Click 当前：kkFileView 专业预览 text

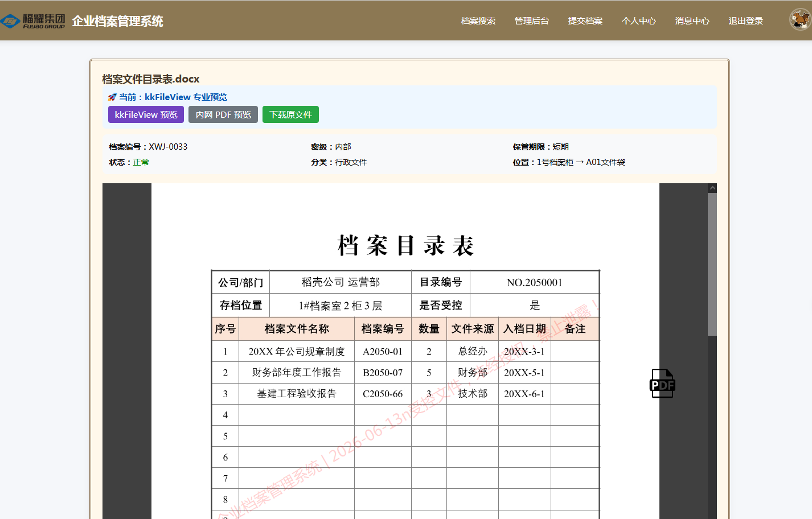point(173,97)
